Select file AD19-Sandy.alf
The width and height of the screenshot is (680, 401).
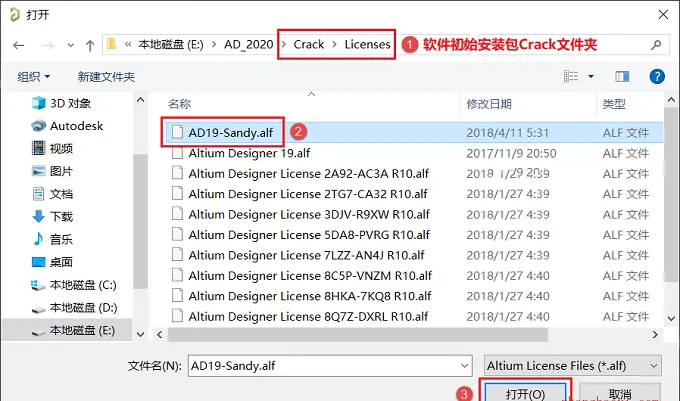tap(230, 133)
